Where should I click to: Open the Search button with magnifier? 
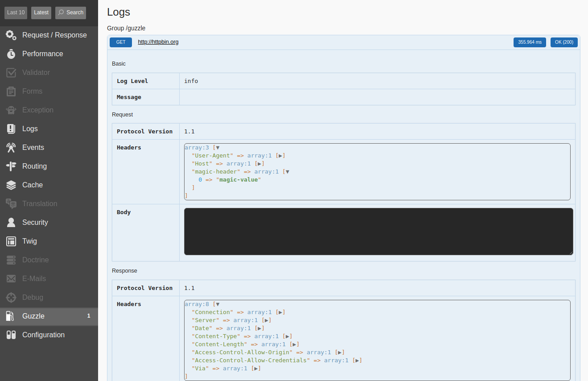70,12
